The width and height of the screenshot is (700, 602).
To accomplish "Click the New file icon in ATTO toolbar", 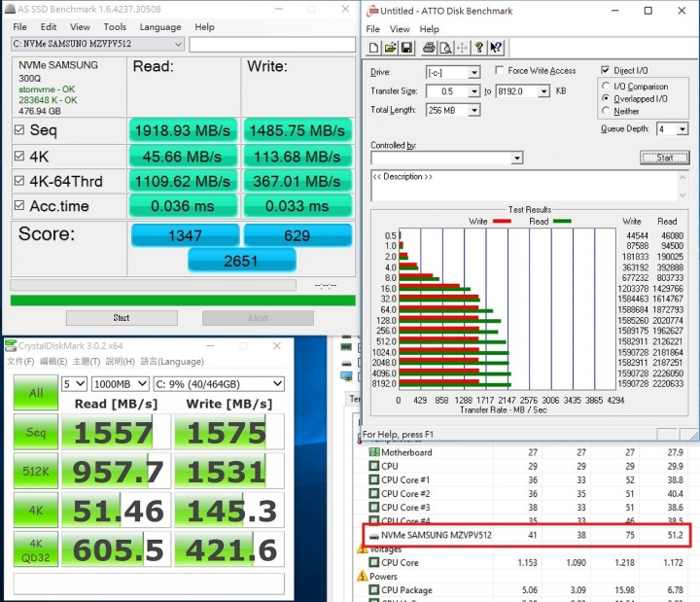I will pos(373,48).
